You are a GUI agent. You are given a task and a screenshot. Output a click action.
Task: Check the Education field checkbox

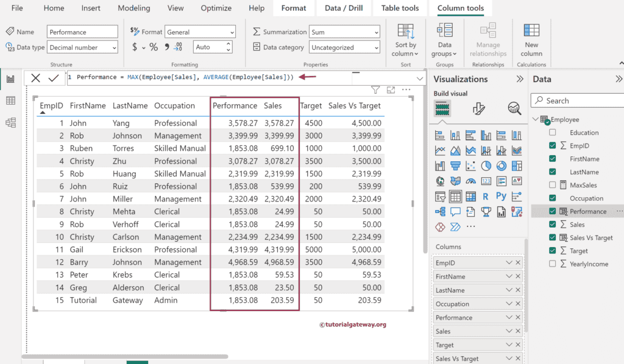(552, 133)
